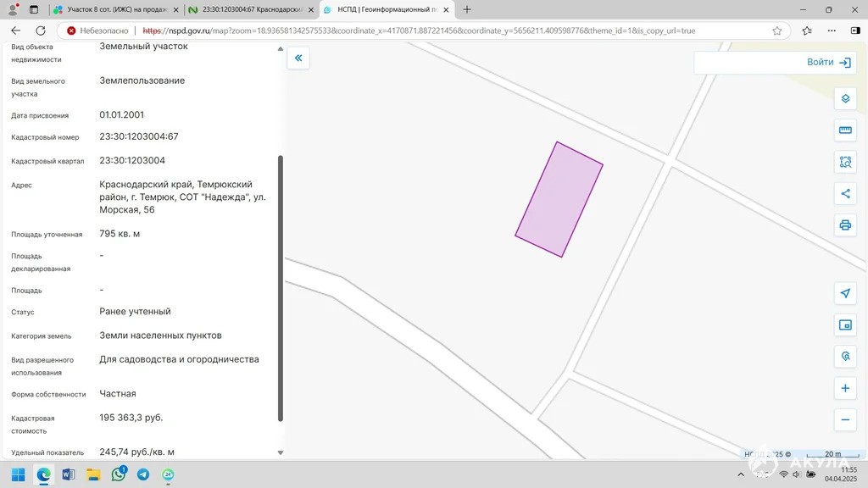This screenshot has height=488, width=868.
Task: Activate the area selection search tool
Action: click(845, 162)
